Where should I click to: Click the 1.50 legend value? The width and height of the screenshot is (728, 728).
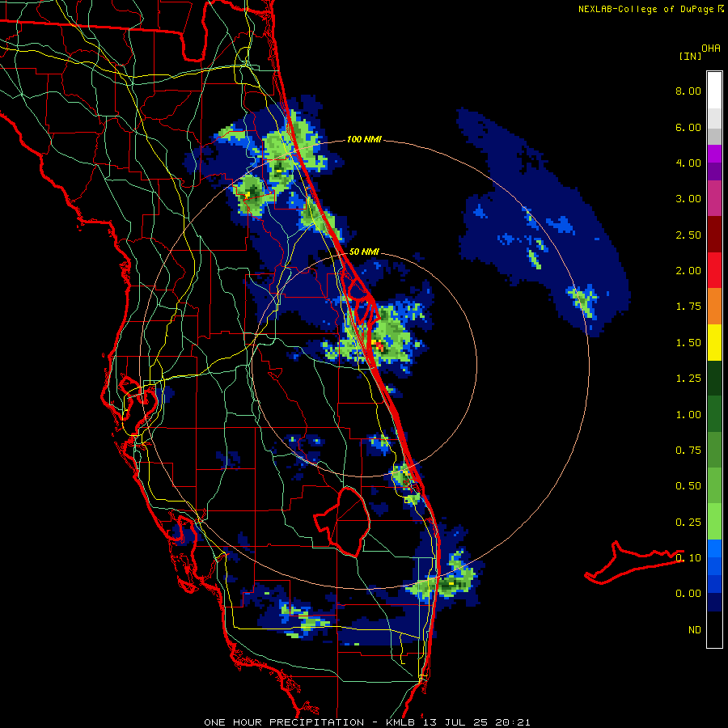pyautogui.click(x=688, y=343)
